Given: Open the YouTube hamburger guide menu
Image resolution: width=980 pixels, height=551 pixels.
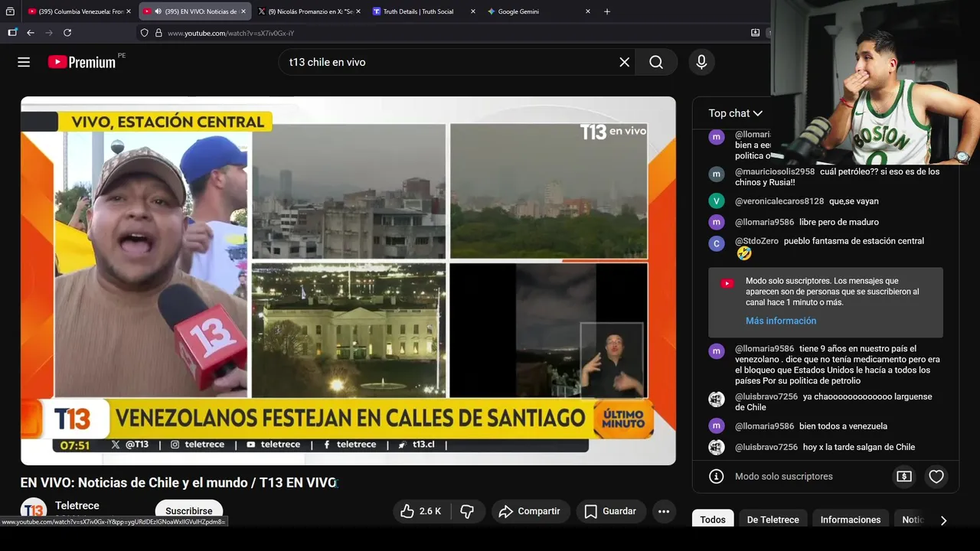Looking at the screenshot, I should tap(24, 62).
